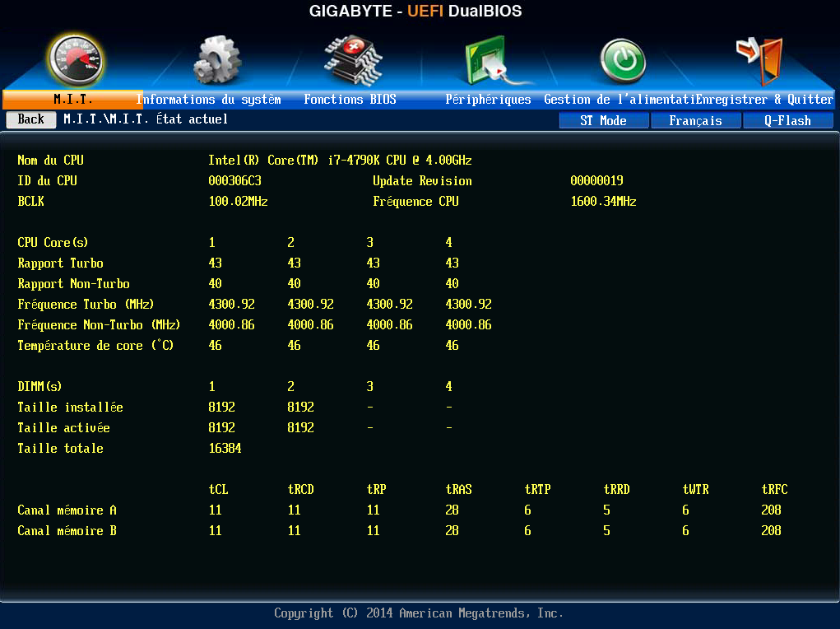Select the Nom du CPU label

pyautogui.click(x=50, y=161)
